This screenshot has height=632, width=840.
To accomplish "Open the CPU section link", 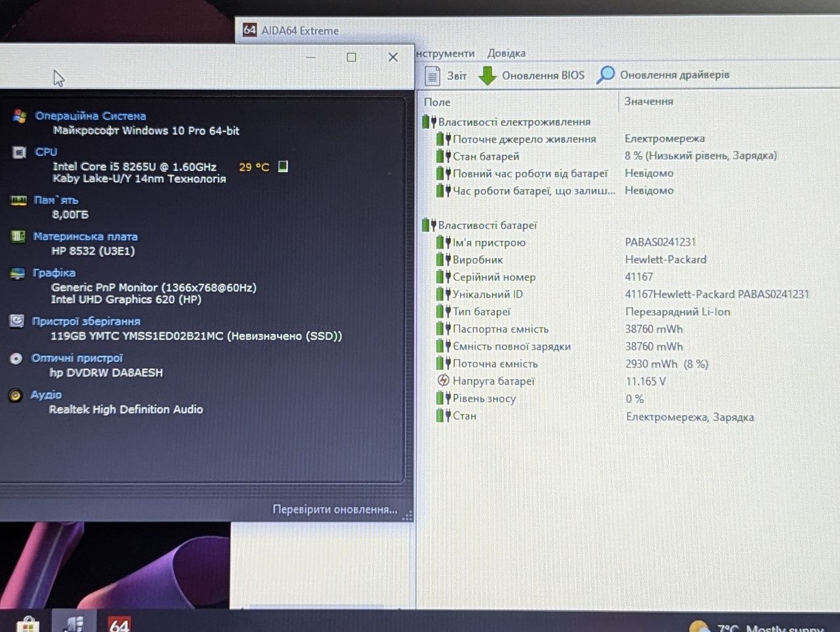I will coord(46,152).
